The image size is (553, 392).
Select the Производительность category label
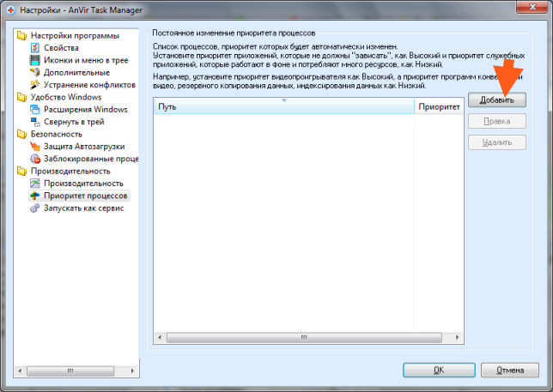click(x=70, y=172)
